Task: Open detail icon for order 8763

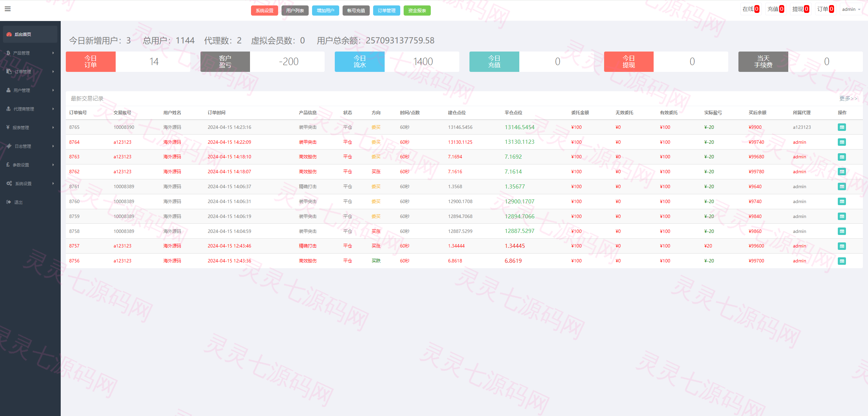Action: (x=842, y=157)
